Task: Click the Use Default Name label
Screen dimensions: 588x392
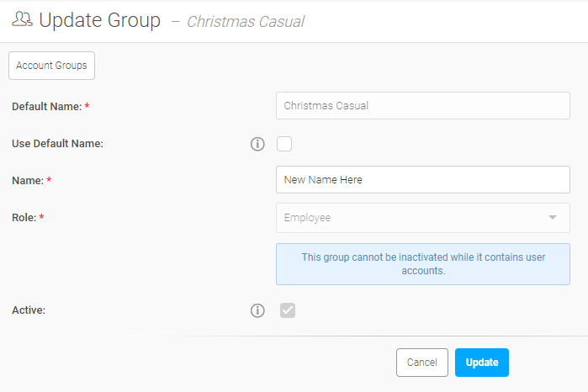Action: point(57,144)
